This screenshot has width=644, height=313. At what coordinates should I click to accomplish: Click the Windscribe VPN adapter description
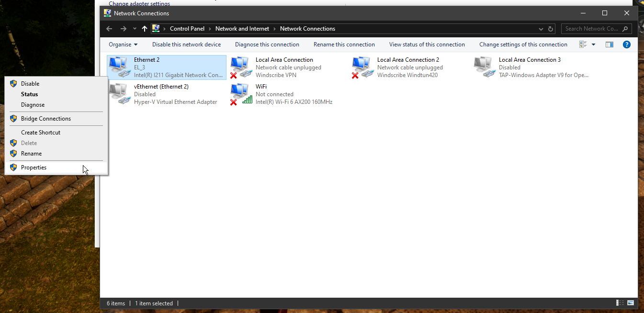[276, 75]
